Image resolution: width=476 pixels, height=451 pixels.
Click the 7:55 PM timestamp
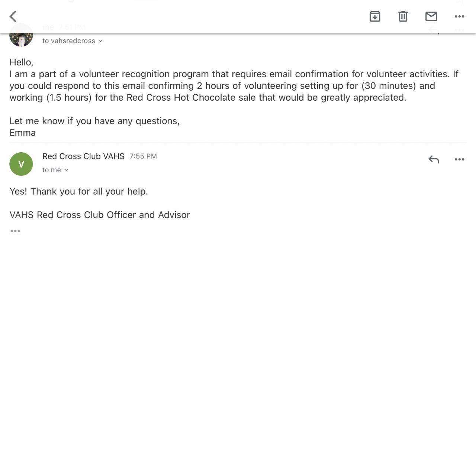pos(143,156)
